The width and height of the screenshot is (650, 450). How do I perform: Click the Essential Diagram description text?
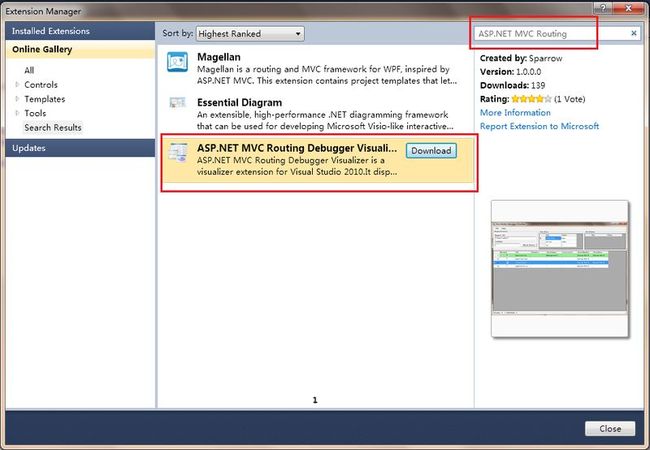tap(325, 121)
